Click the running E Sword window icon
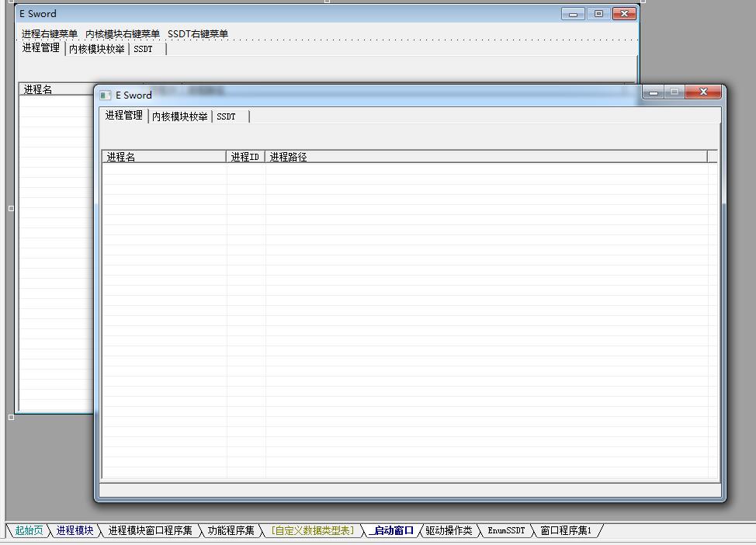The width and height of the screenshot is (756, 545). tap(105, 95)
